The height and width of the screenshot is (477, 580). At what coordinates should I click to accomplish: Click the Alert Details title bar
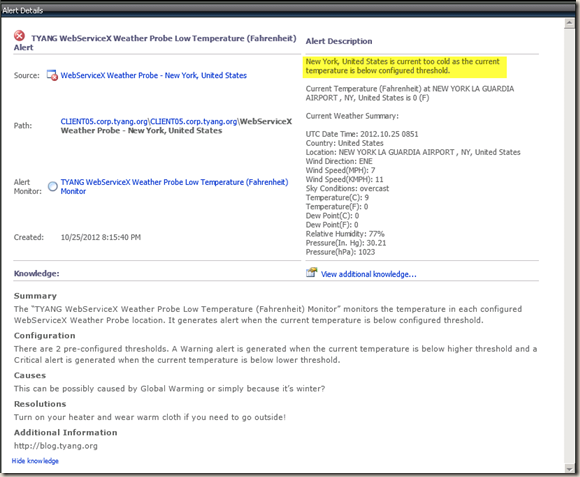(x=290, y=10)
